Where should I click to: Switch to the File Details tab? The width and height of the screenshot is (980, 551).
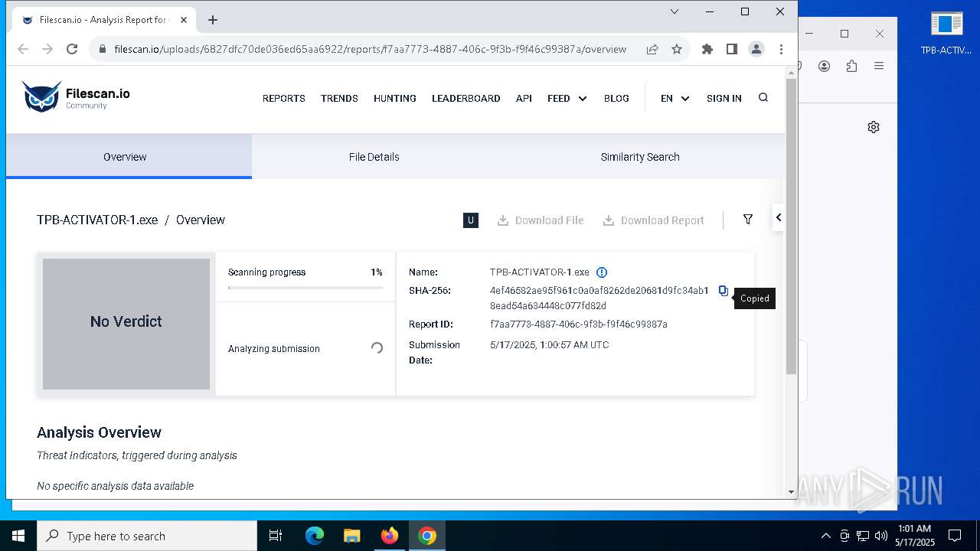374,157
